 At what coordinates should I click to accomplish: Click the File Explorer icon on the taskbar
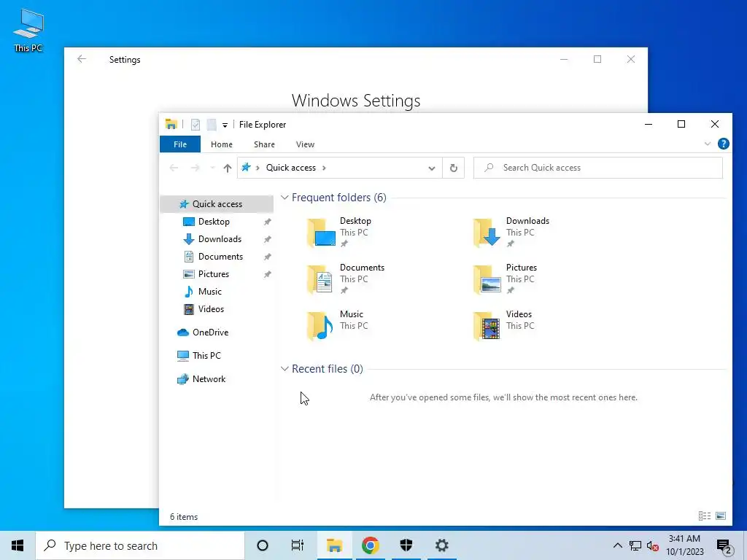(x=334, y=545)
